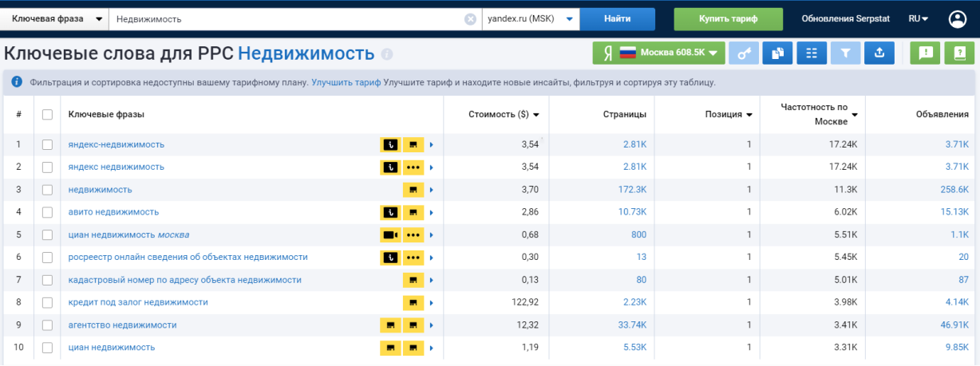980x366 pixels.
Task: Open ads count 258.6K link
Action: pyautogui.click(x=954, y=190)
